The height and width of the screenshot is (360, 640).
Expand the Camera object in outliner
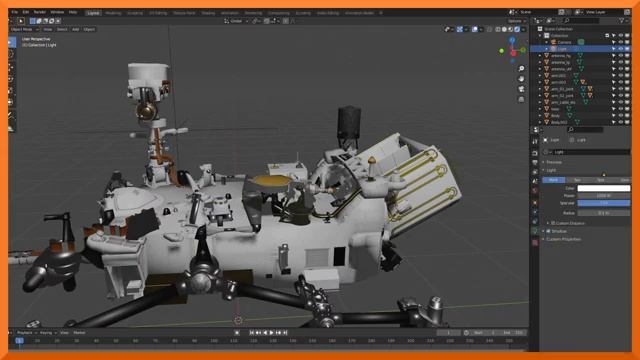[547, 42]
